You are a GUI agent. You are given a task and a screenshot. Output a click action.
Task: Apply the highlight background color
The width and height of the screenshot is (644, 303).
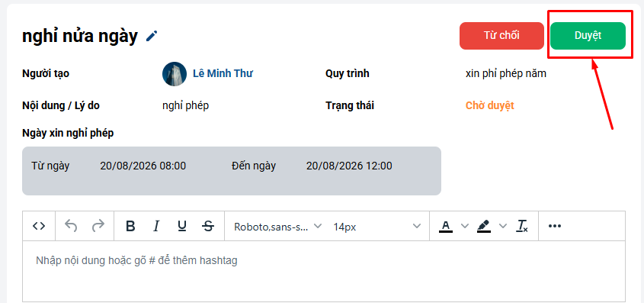click(484, 226)
